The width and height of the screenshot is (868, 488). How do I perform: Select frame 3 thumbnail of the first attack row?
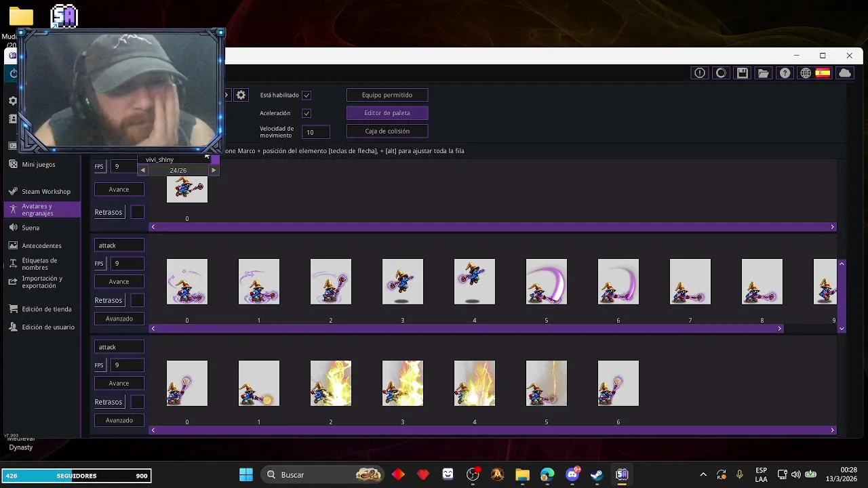coord(403,281)
